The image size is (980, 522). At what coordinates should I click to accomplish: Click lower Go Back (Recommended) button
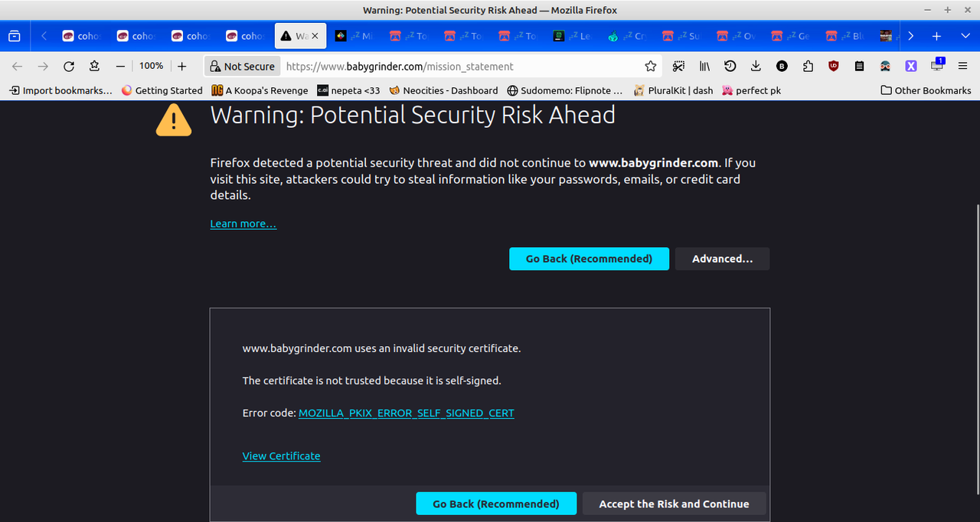tap(496, 504)
